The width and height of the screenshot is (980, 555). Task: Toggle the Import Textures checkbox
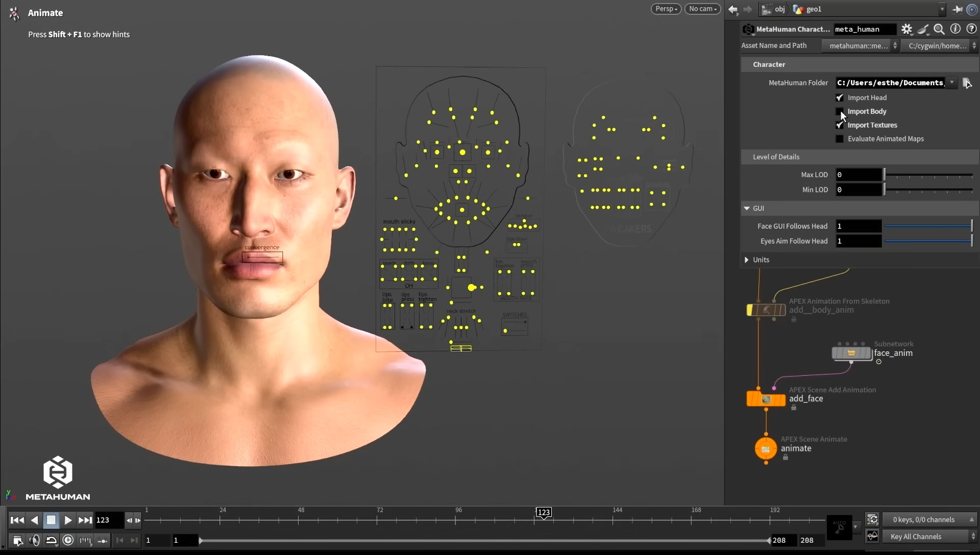point(840,125)
